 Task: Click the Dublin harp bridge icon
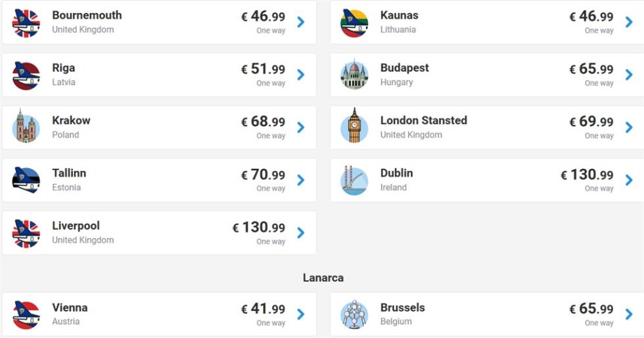coord(354,180)
